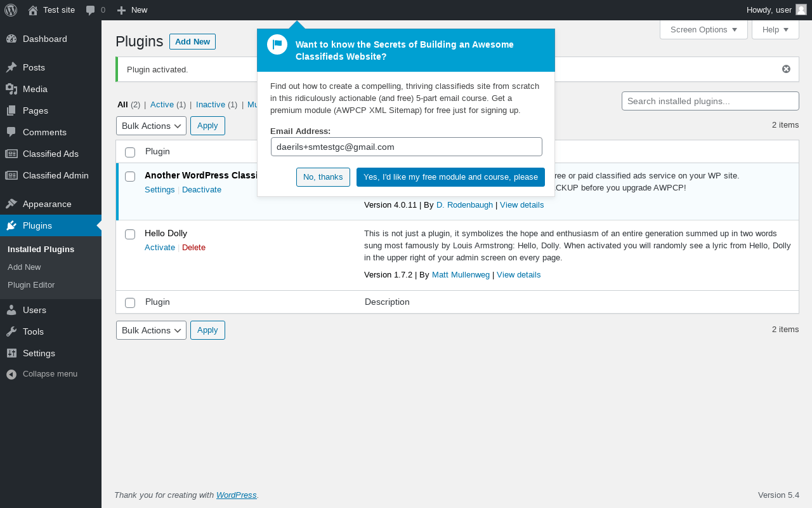This screenshot has height=508, width=812.
Task: Click the Users person icon
Action: coord(11,310)
